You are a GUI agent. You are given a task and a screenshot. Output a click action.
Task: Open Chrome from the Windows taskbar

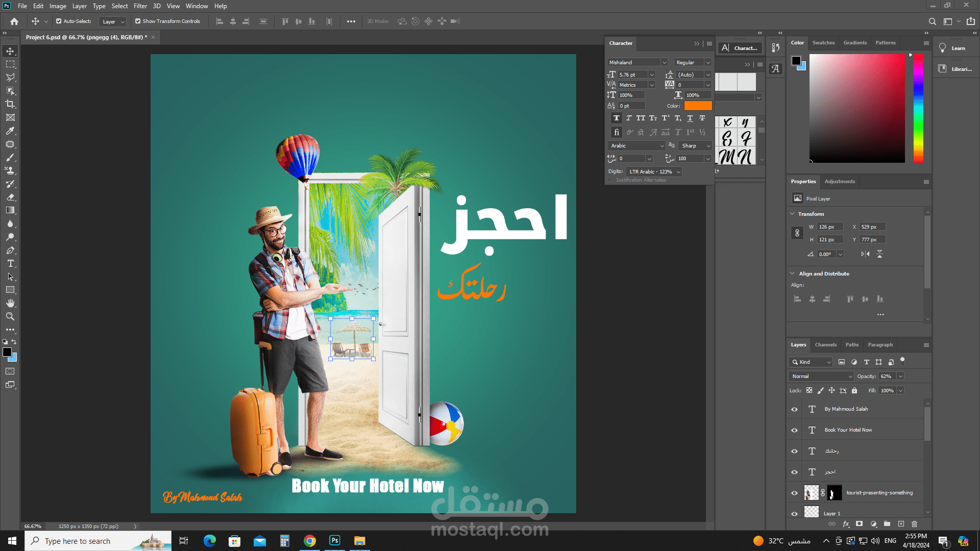(310, 541)
